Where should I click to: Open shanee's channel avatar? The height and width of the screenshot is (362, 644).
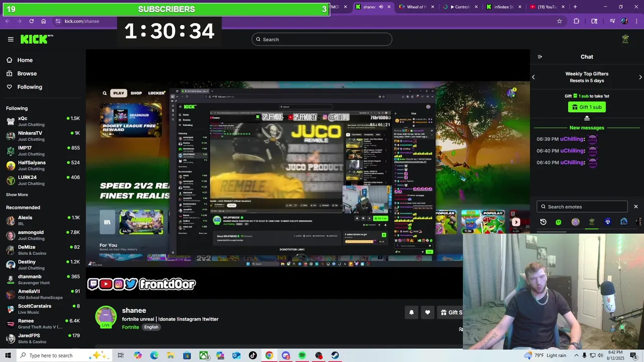pos(106,317)
